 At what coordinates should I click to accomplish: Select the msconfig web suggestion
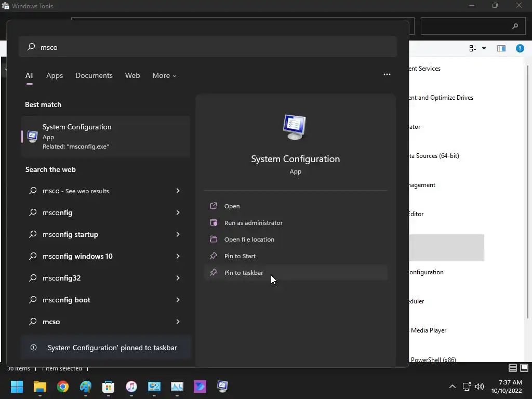105,212
